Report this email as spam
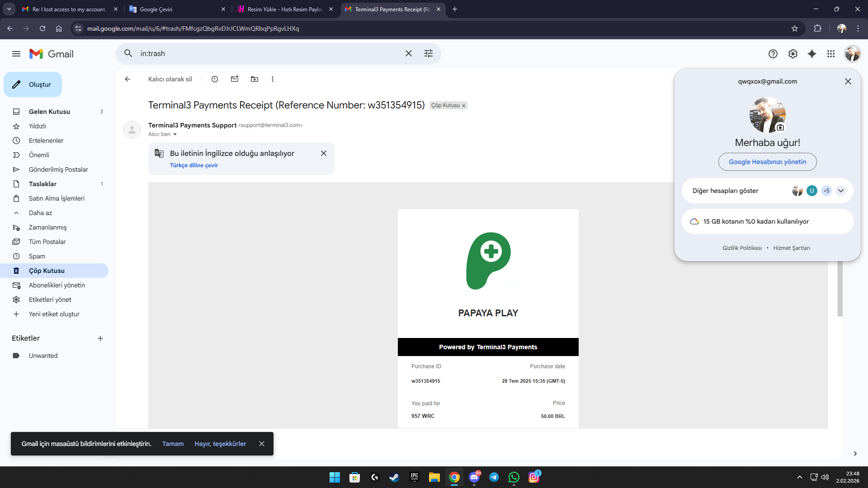 pos(215,79)
